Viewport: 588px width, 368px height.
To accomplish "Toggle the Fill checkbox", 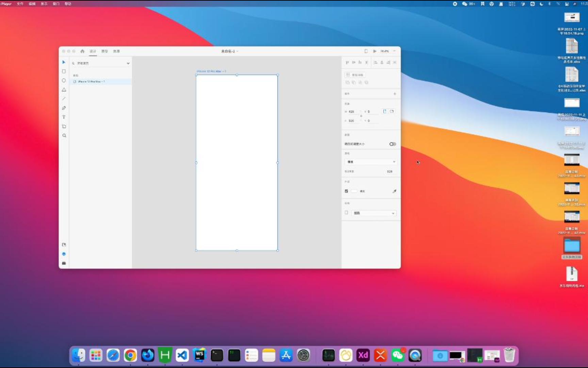I will 346,191.
